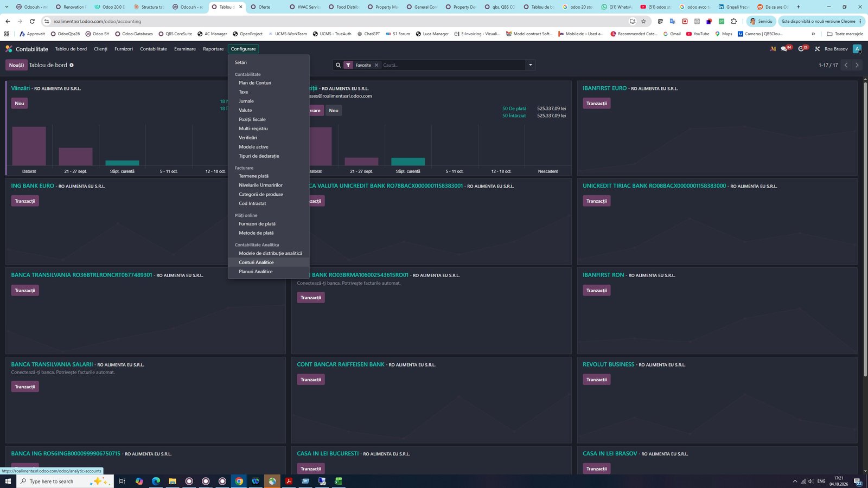868x488 pixels.
Task: Click the search magnifier icon
Action: [x=338, y=65]
